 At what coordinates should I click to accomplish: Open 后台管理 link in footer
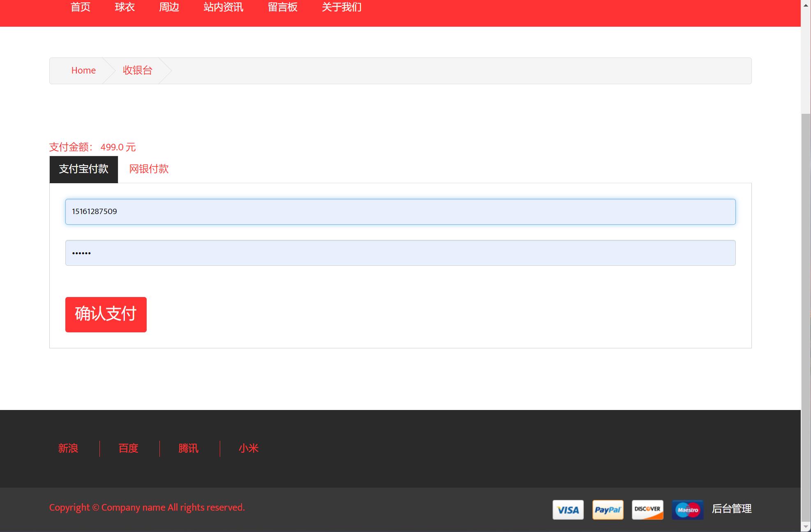[731, 509]
